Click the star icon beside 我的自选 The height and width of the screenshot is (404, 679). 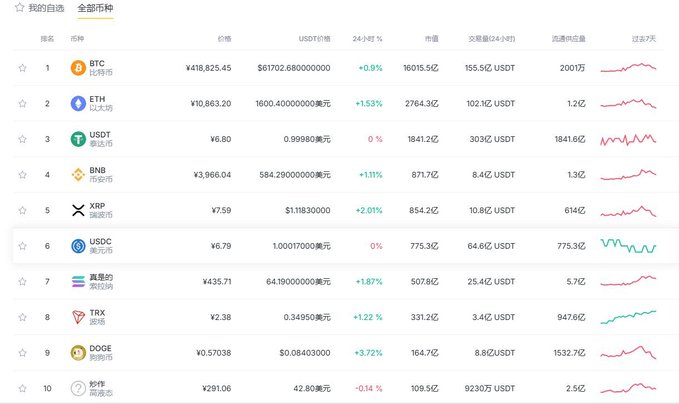(x=19, y=7)
